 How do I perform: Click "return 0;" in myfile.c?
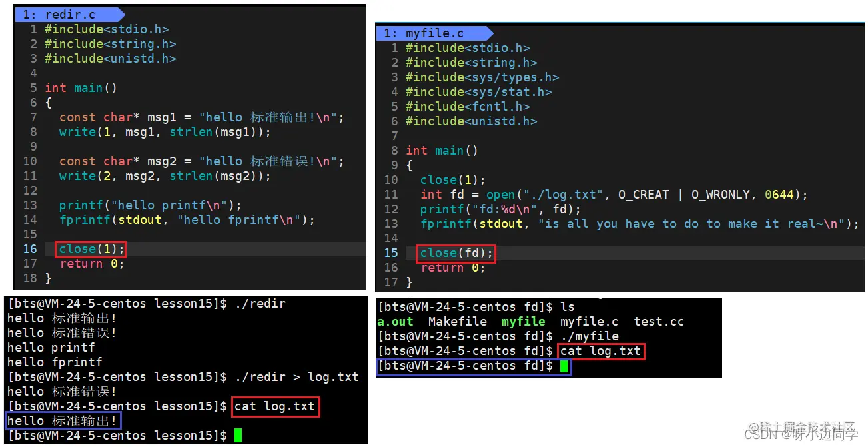click(453, 268)
